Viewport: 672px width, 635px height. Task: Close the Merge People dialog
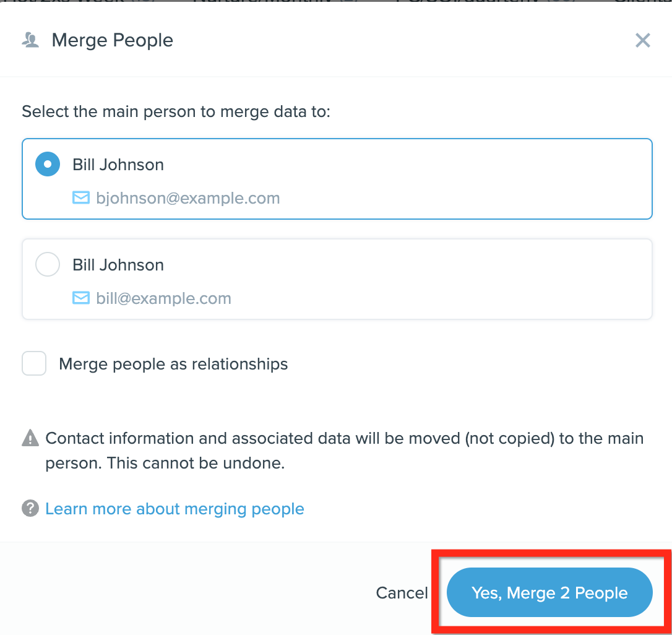coord(642,40)
